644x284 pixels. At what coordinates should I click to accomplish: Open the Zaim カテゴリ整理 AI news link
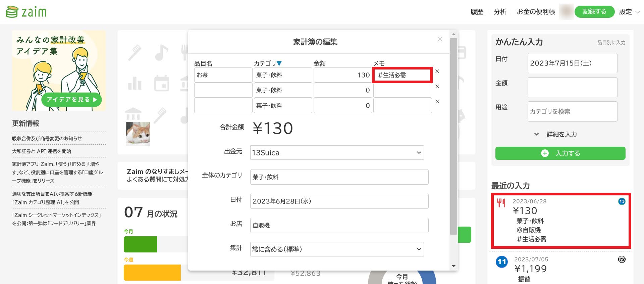52,198
